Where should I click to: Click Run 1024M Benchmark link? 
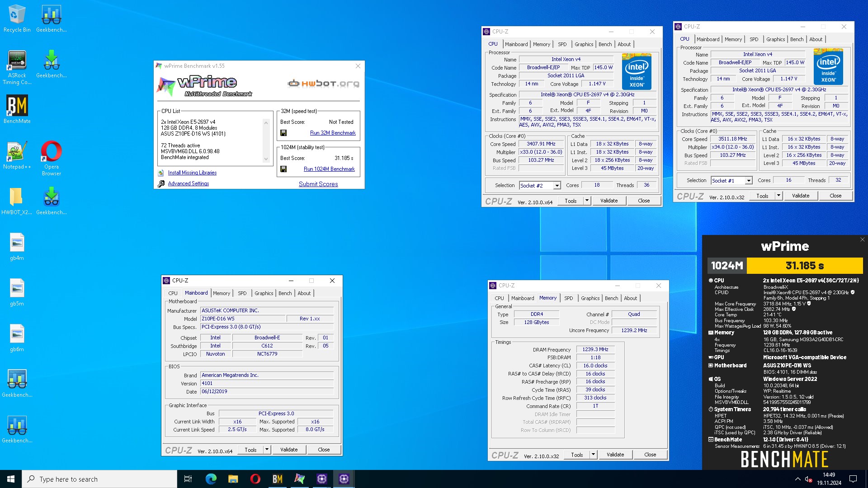point(329,169)
